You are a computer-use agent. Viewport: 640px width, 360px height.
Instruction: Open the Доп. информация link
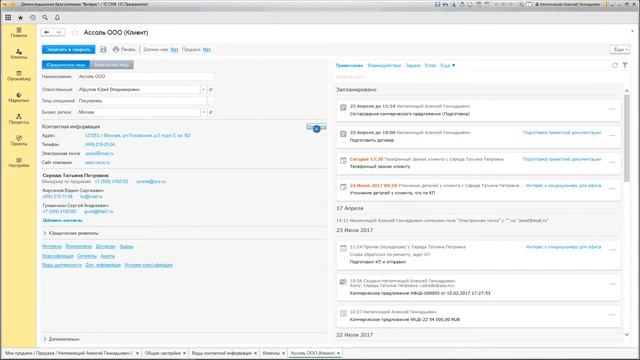103,265
